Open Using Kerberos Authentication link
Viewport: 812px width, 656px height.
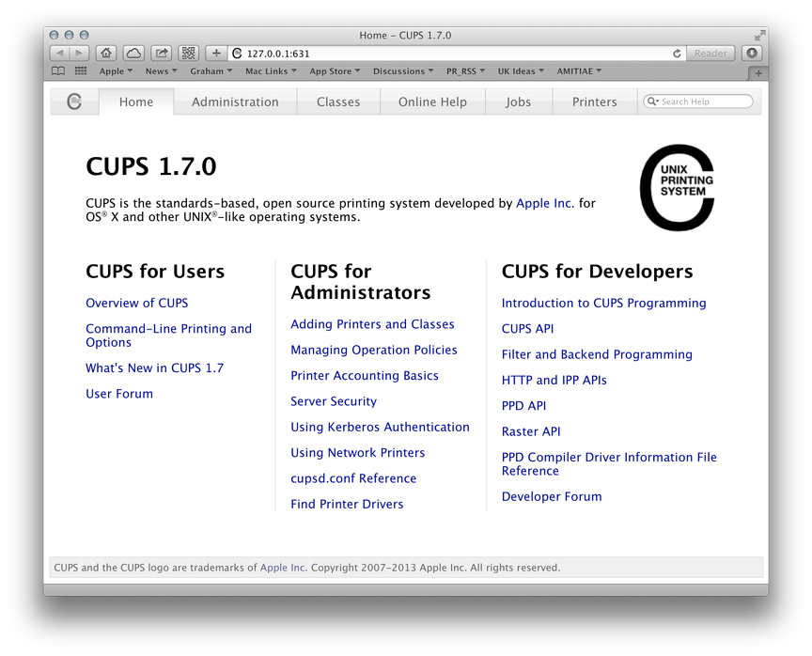point(380,427)
